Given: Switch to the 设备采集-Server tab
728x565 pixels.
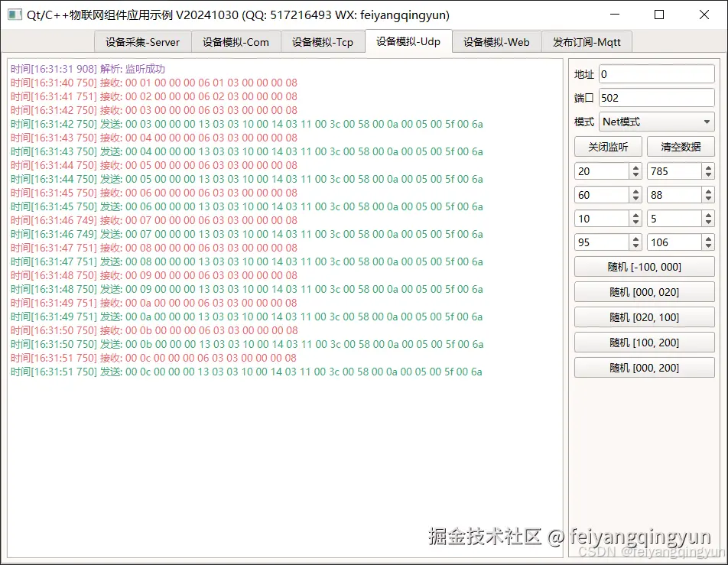Looking at the screenshot, I should (142, 42).
